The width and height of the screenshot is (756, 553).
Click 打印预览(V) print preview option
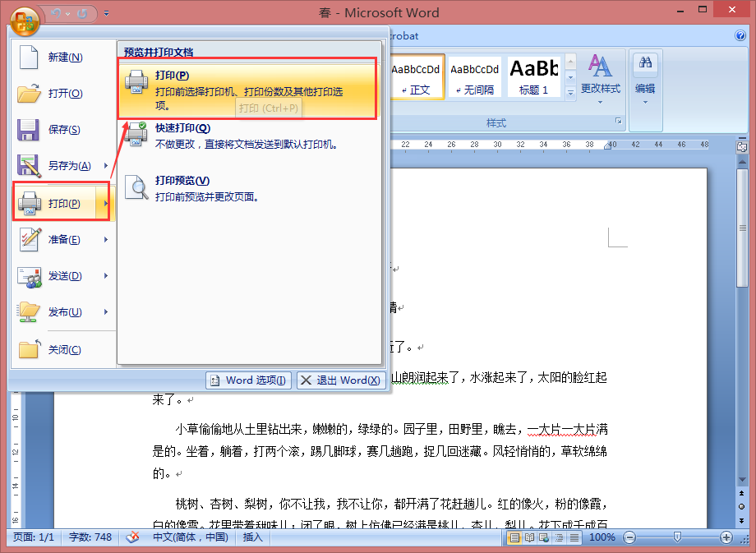[249, 188]
